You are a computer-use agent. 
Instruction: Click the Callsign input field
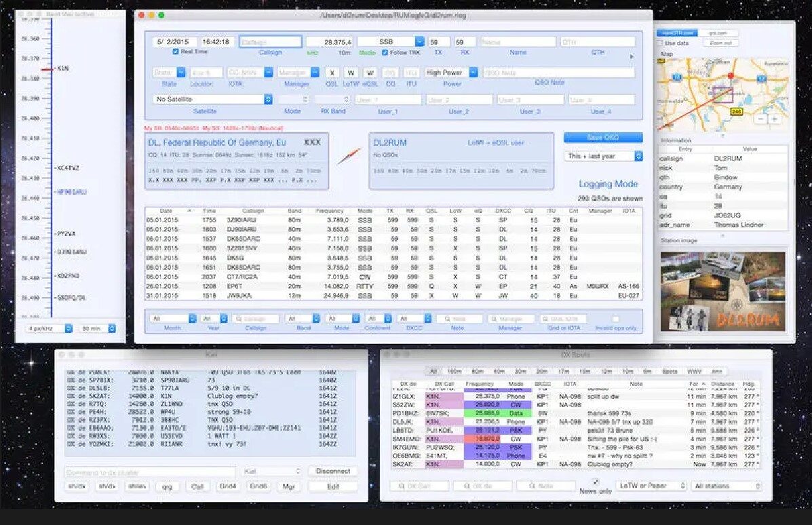point(271,41)
